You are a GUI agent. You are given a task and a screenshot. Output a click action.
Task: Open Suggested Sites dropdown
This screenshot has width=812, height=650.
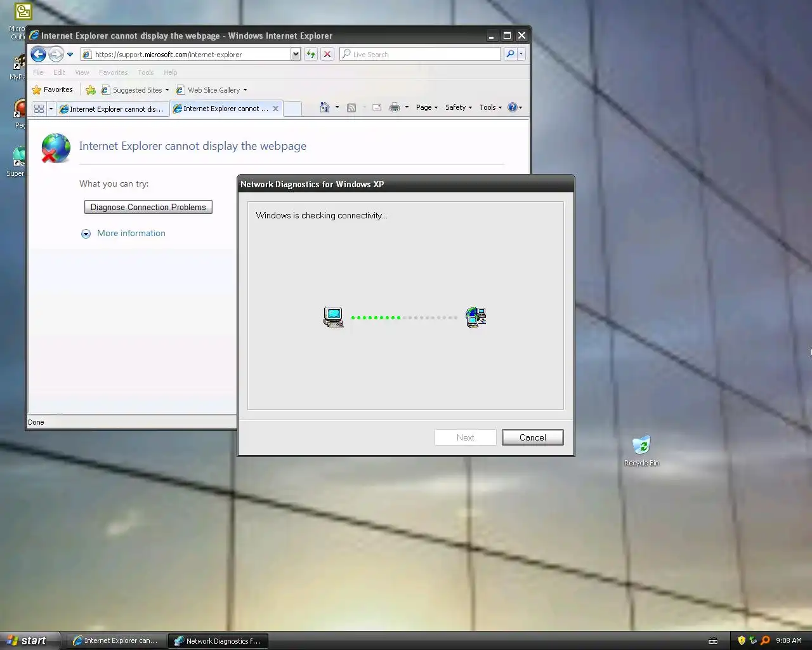pos(135,90)
